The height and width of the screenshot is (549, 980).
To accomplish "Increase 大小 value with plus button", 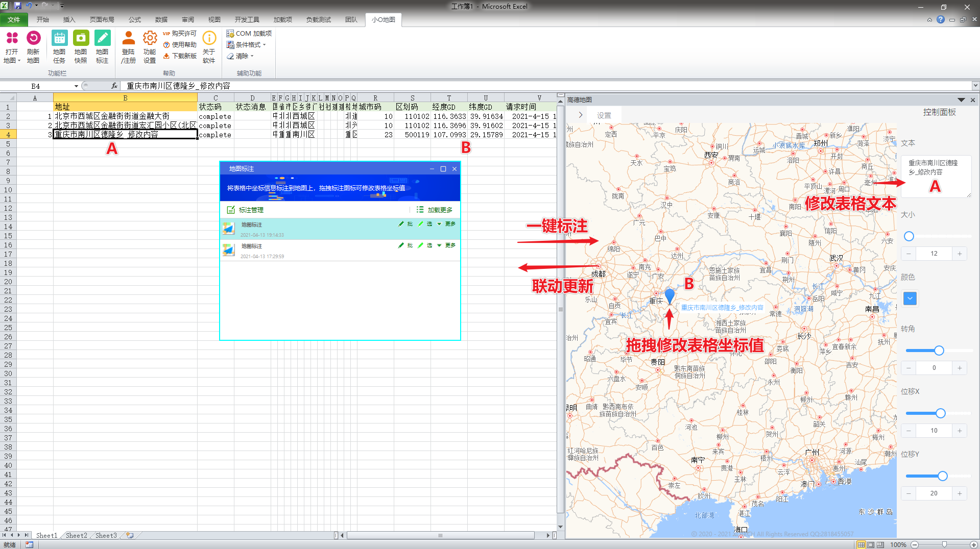I will [x=960, y=254].
